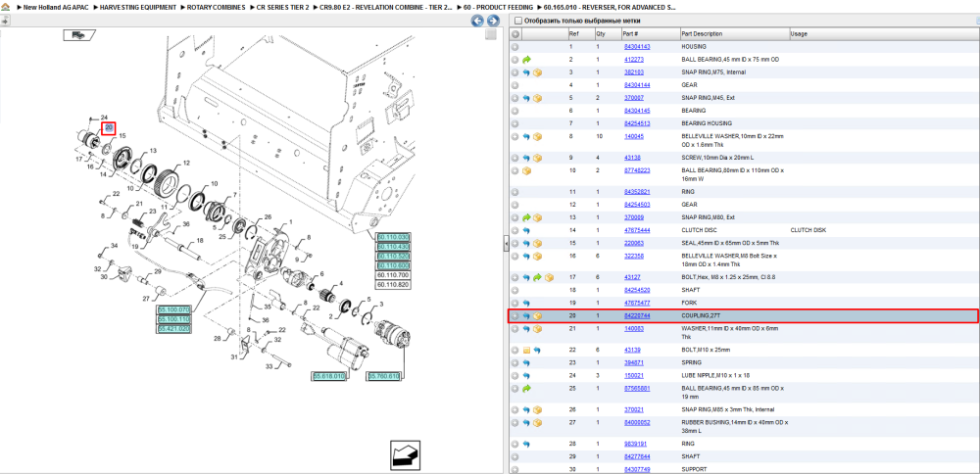The width and height of the screenshot is (980, 474).
Task: Toggle the select circle for COUPLING,27T row
Action: coord(515,316)
